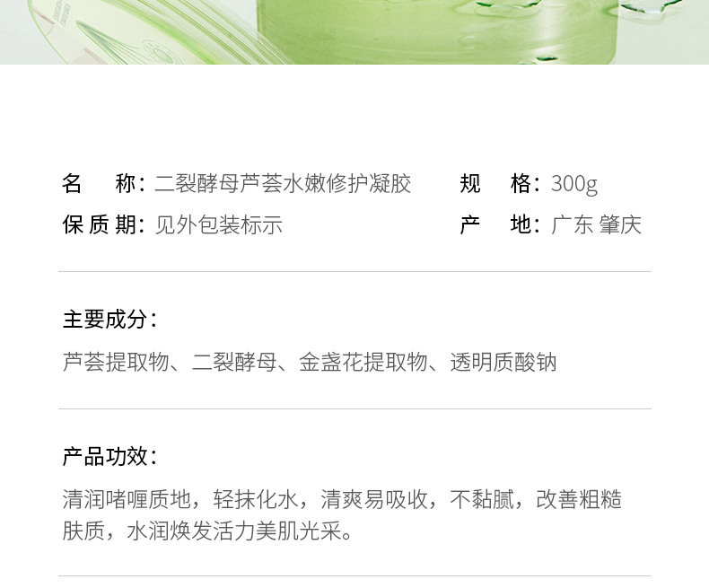Click the ingredient 金盏花提取物
Image resolution: width=709 pixels, height=588 pixels.
coord(363,363)
